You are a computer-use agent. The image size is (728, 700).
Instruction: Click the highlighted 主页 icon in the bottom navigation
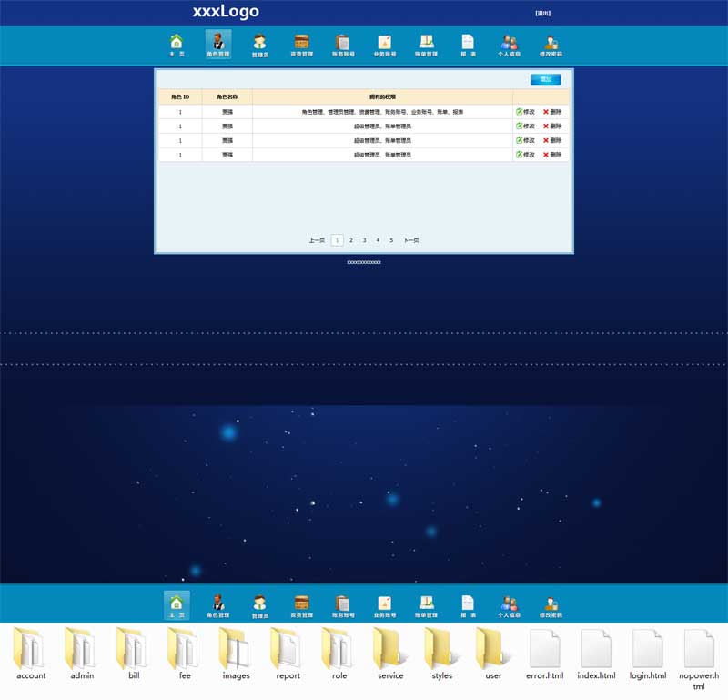tap(177, 605)
